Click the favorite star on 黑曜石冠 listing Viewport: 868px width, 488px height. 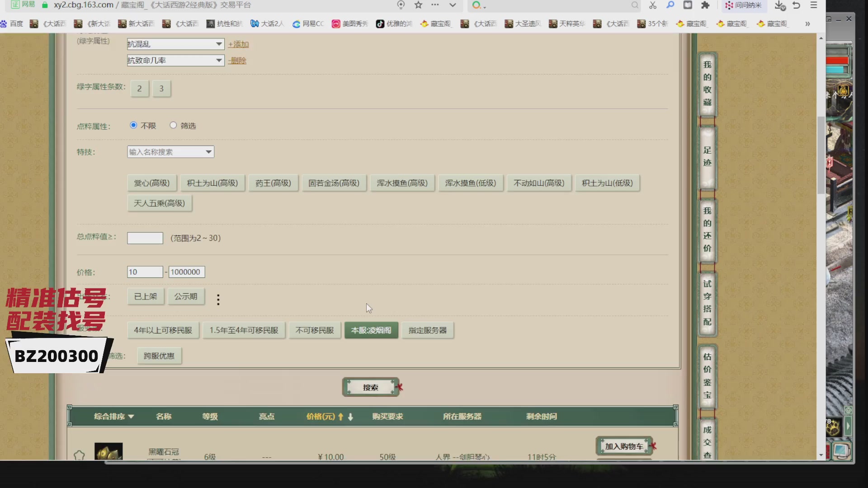tap(79, 455)
